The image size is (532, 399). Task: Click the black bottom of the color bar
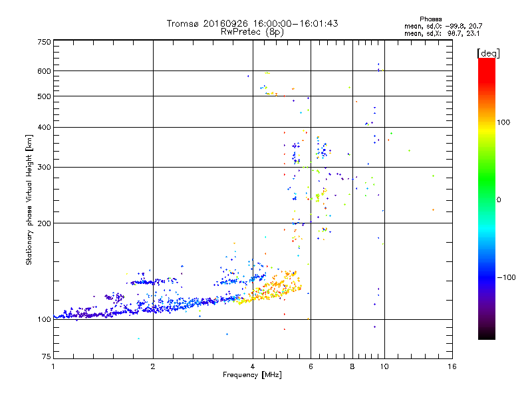487,334
